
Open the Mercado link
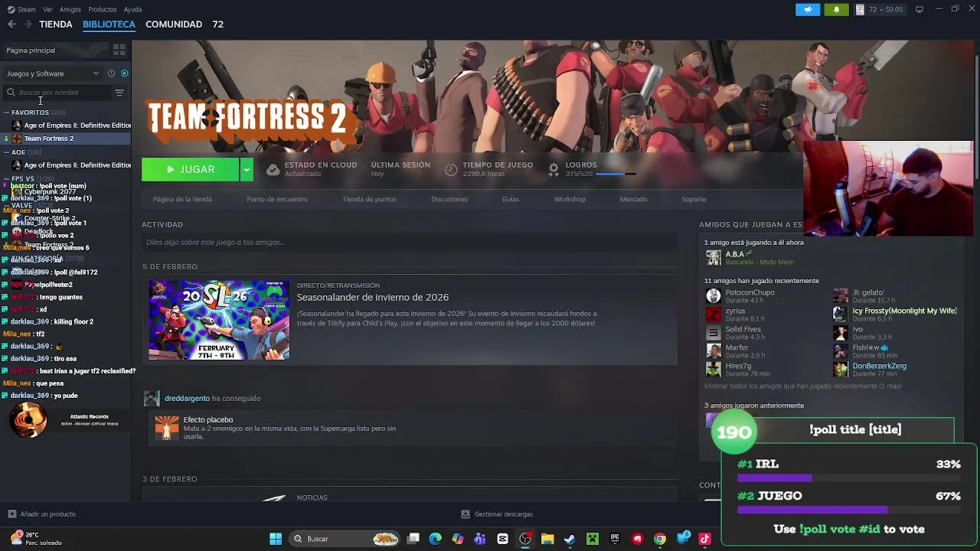pyautogui.click(x=633, y=199)
